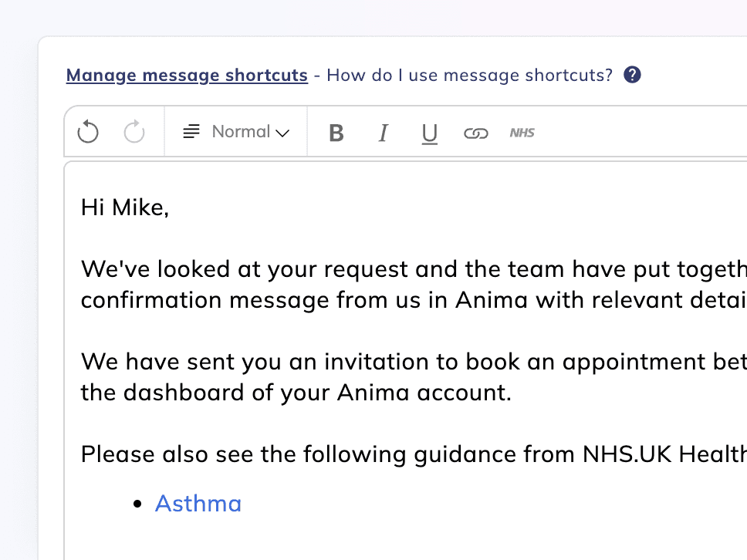Undo the last edit

88,133
